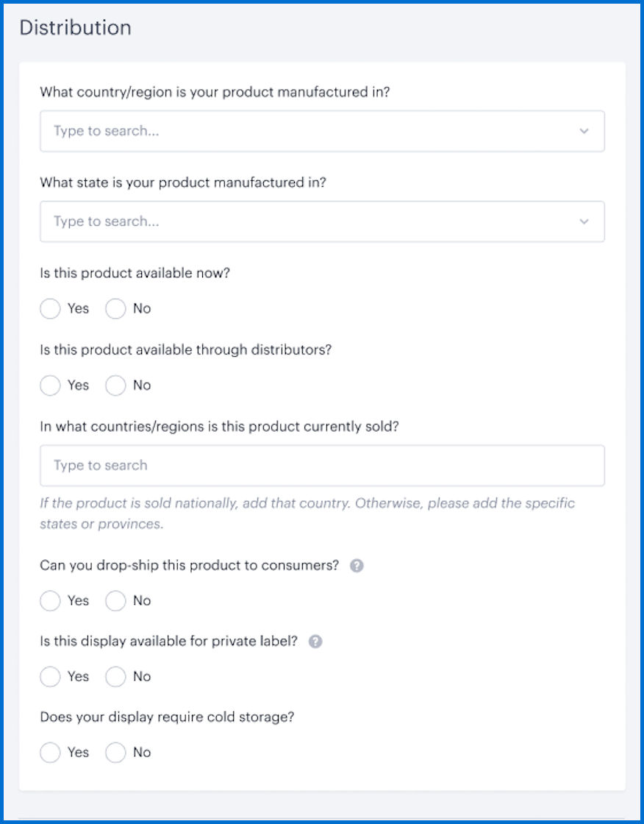
Task: Choose No for available through distributors
Action: (115, 386)
